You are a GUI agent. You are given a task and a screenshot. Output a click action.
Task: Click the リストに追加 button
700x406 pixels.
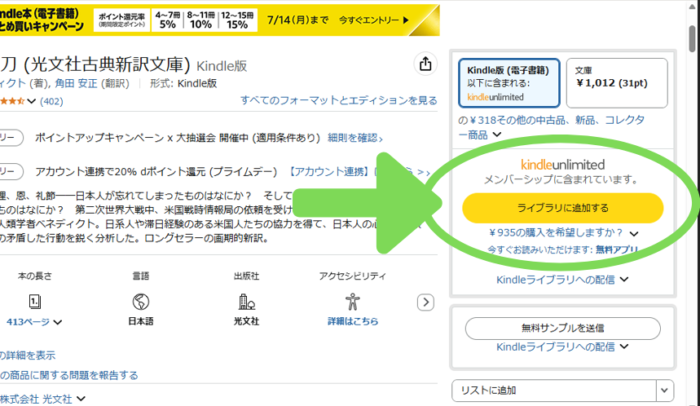(x=554, y=391)
